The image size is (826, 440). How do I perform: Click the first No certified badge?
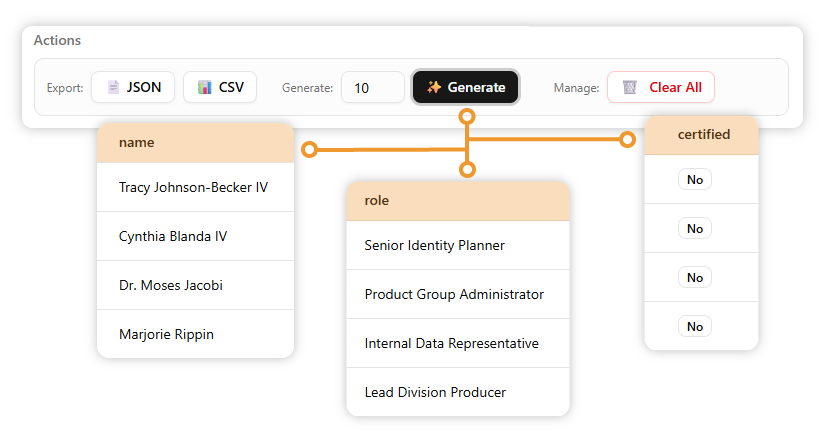click(695, 180)
